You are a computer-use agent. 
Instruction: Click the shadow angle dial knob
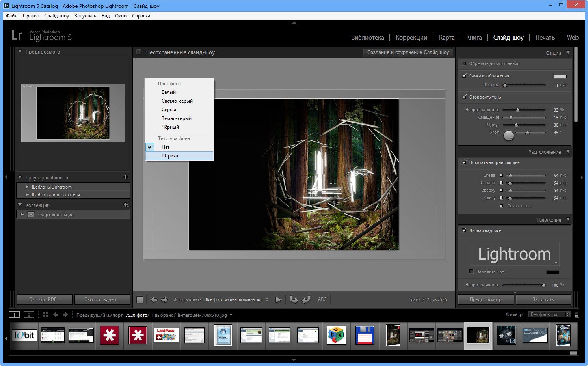click(509, 136)
